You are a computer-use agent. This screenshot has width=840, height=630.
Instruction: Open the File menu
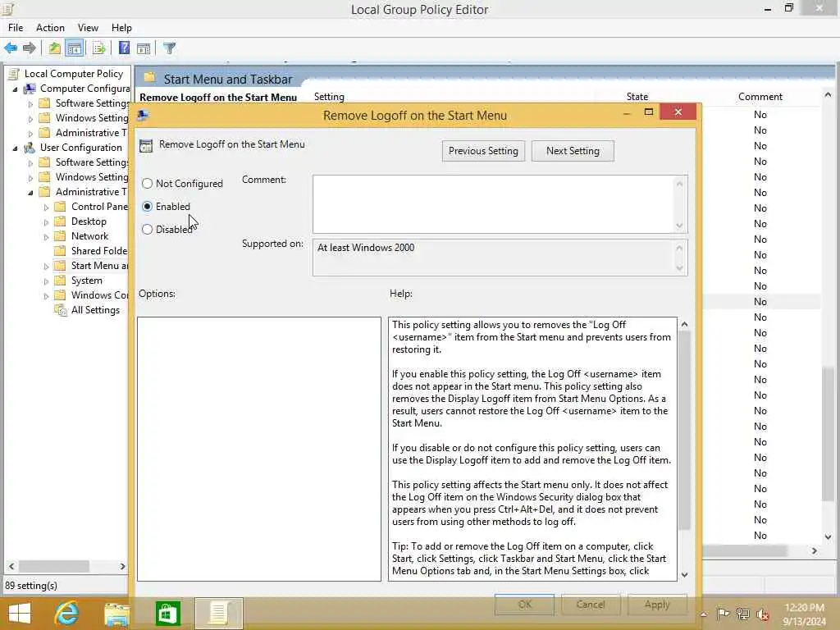[x=16, y=28]
